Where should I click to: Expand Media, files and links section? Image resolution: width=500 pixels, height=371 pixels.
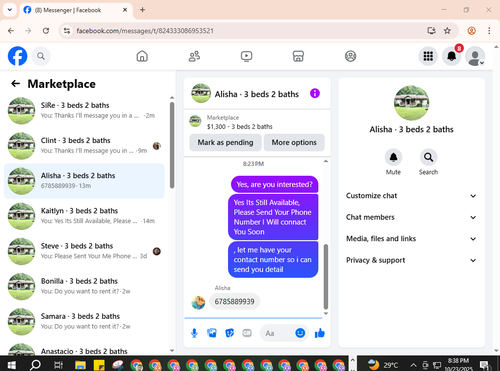[411, 239]
